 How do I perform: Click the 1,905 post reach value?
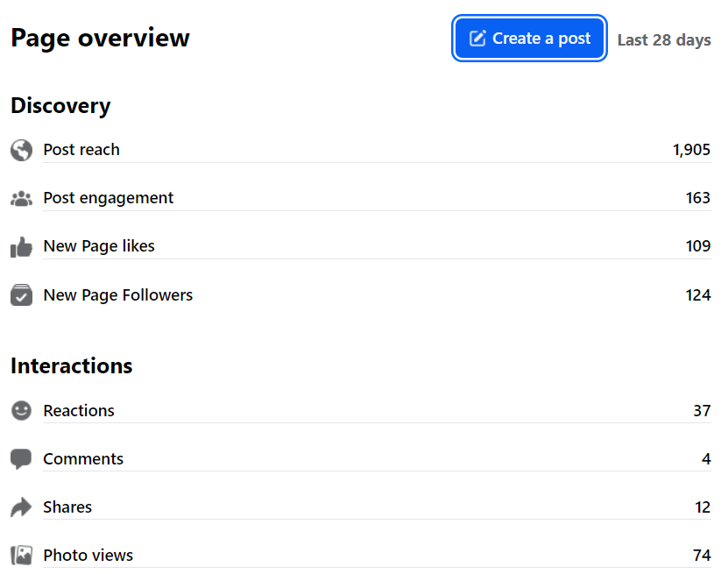[691, 150]
